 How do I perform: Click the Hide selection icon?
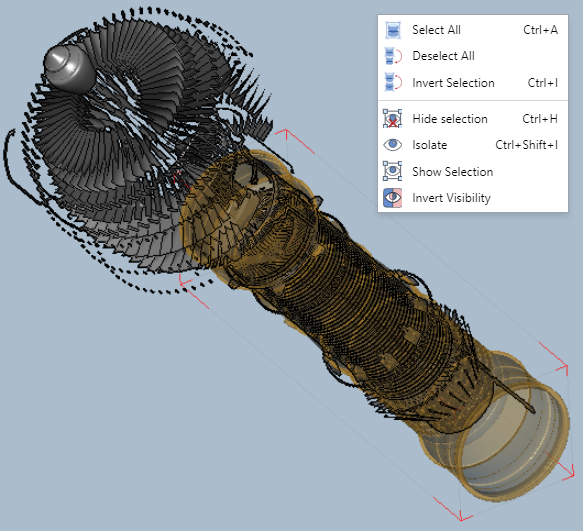(392, 119)
